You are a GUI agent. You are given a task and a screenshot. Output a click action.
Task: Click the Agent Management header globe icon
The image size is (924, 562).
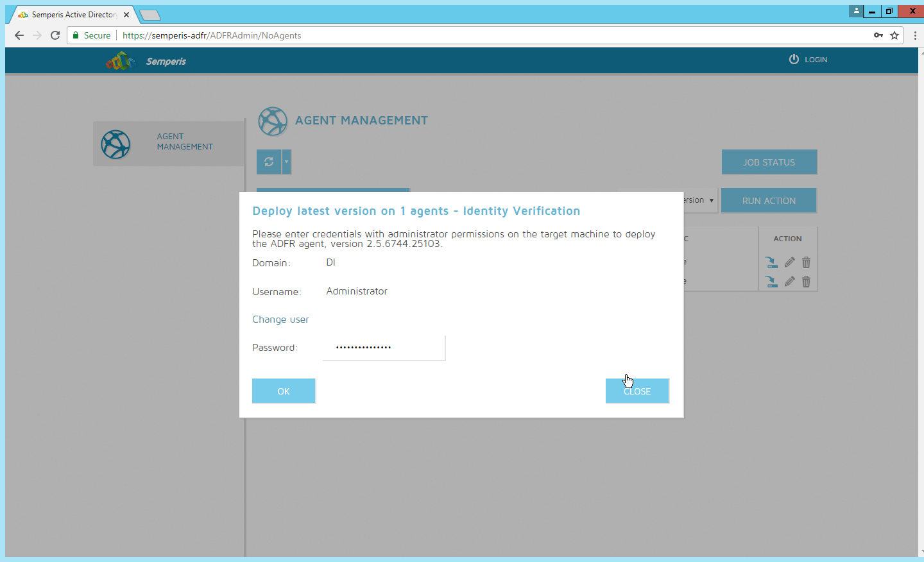coord(273,121)
